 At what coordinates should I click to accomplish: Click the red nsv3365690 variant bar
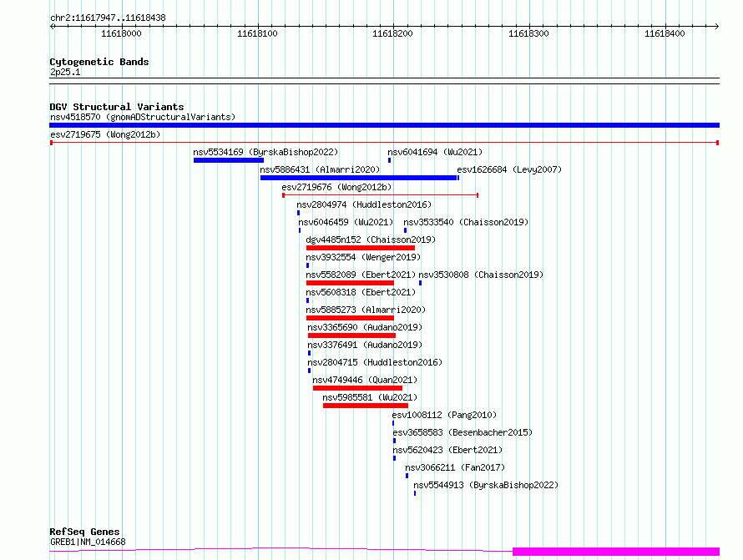pyautogui.click(x=351, y=335)
